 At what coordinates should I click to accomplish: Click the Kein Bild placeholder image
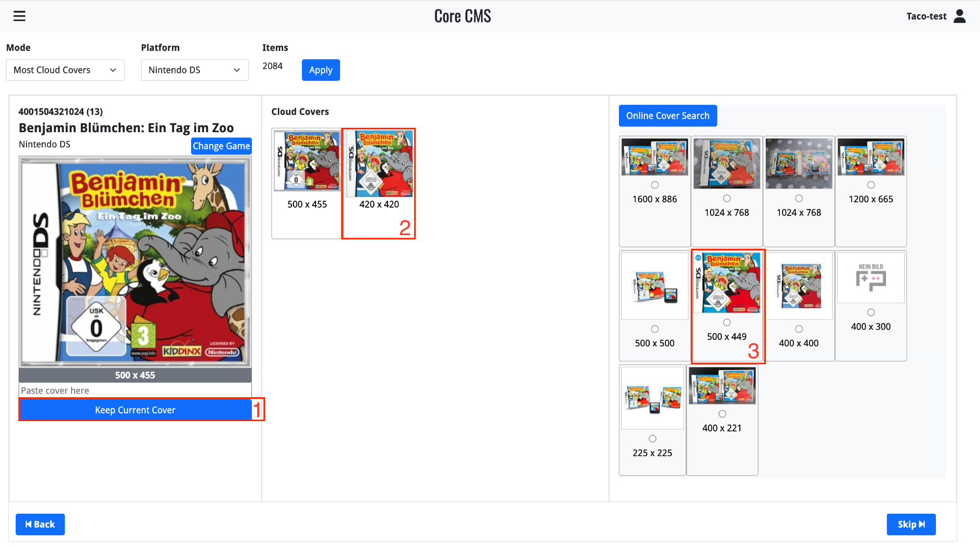tap(871, 278)
